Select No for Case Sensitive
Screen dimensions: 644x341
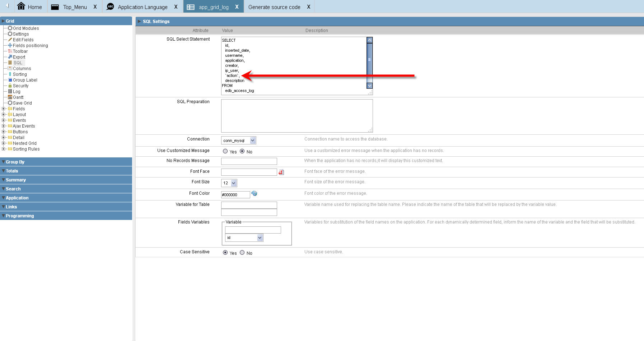coord(242,253)
